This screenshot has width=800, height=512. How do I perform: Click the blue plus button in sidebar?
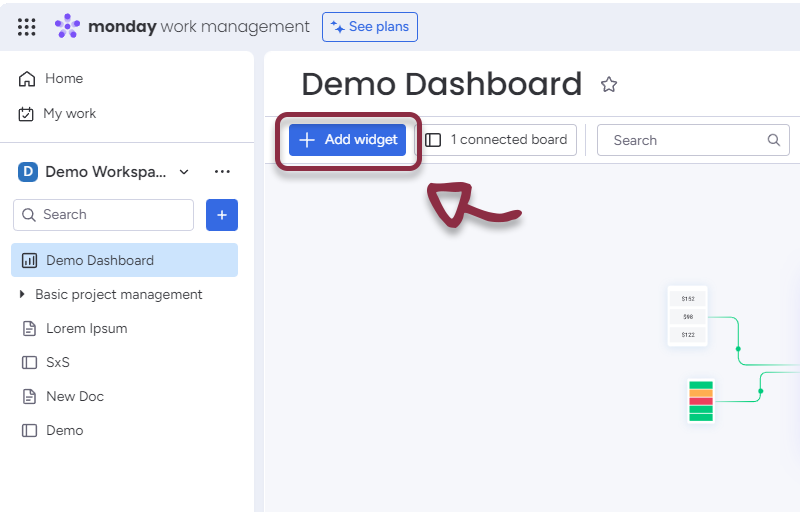[222, 215]
